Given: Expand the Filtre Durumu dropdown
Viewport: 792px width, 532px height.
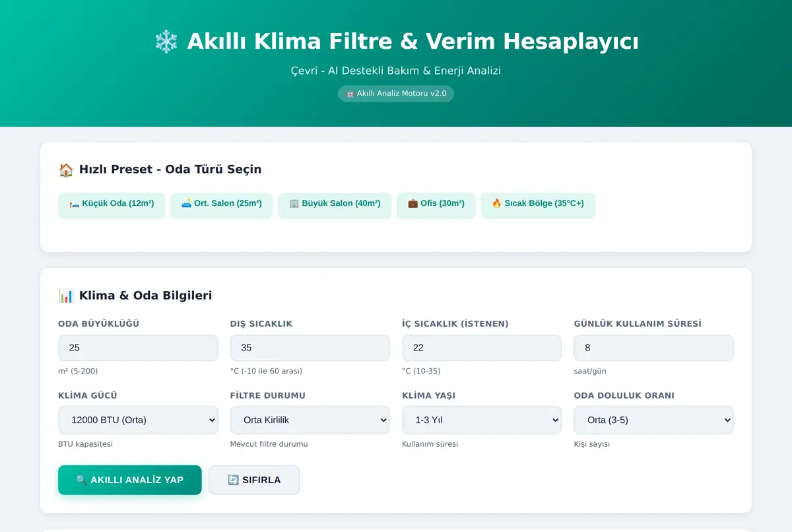Looking at the screenshot, I should coord(310,420).
